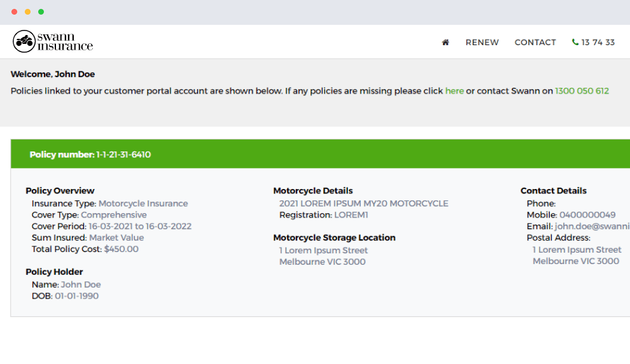The width and height of the screenshot is (630, 364).
Task: Select the Motorcycle Insurance value
Action: click(143, 203)
